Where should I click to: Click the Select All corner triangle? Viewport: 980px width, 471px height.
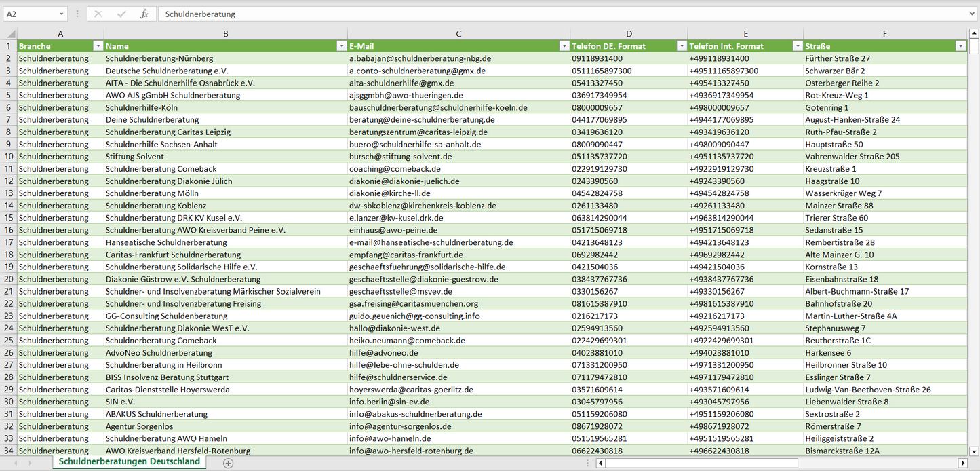[10, 34]
